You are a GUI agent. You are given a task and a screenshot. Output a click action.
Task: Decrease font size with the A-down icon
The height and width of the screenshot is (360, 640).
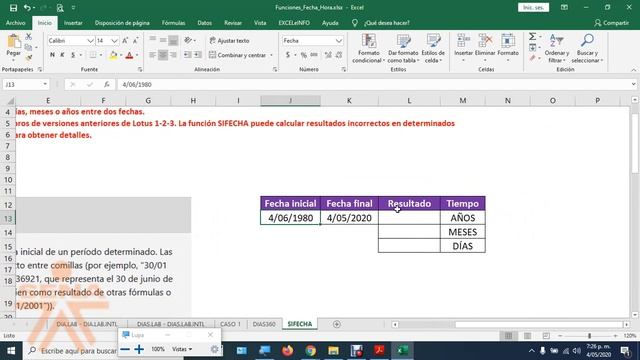(x=136, y=40)
